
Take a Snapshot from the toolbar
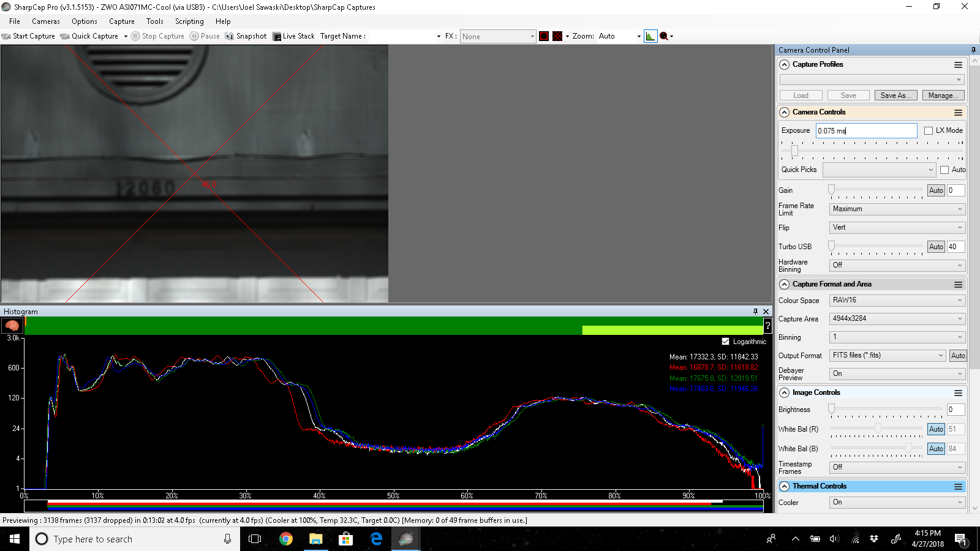tap(246, 36)
